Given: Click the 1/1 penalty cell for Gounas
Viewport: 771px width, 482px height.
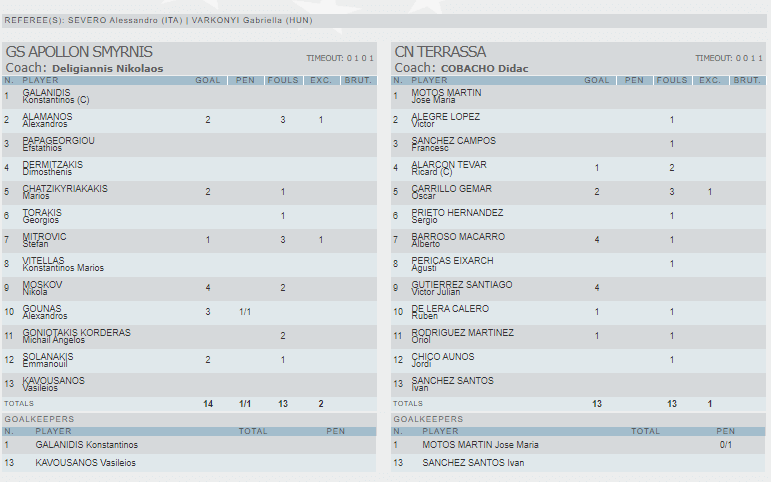Looking at the screenshot, I should (245, 312).
